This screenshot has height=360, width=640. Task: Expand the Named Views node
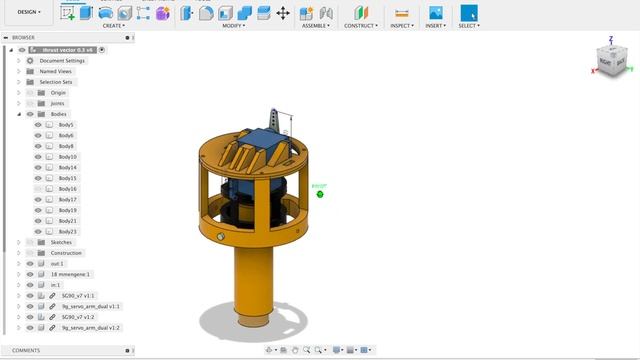tap(18, 71)
